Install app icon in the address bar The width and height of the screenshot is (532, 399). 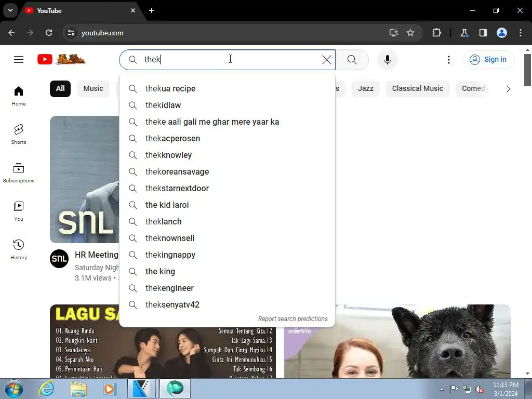click(x=394, y=33)
